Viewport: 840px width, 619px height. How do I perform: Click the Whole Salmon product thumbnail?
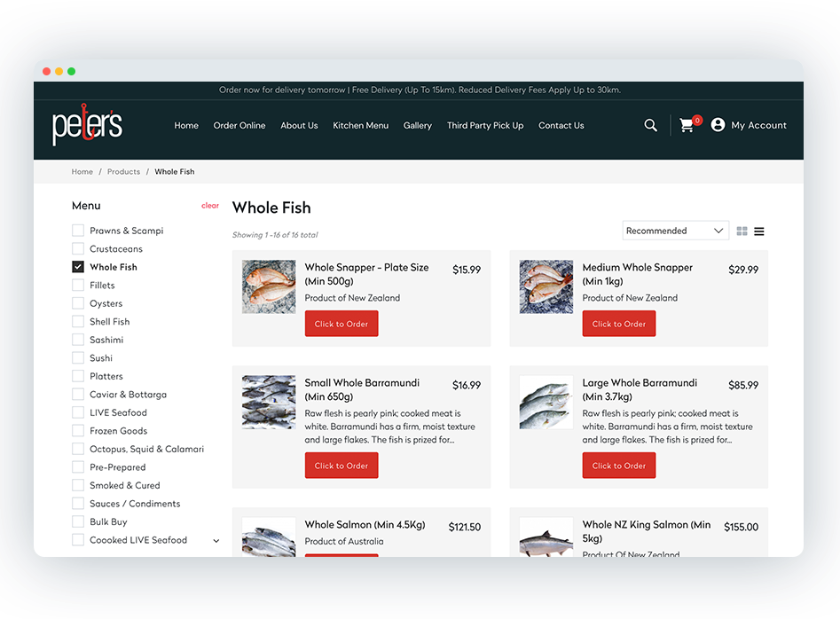pos(269,536)
